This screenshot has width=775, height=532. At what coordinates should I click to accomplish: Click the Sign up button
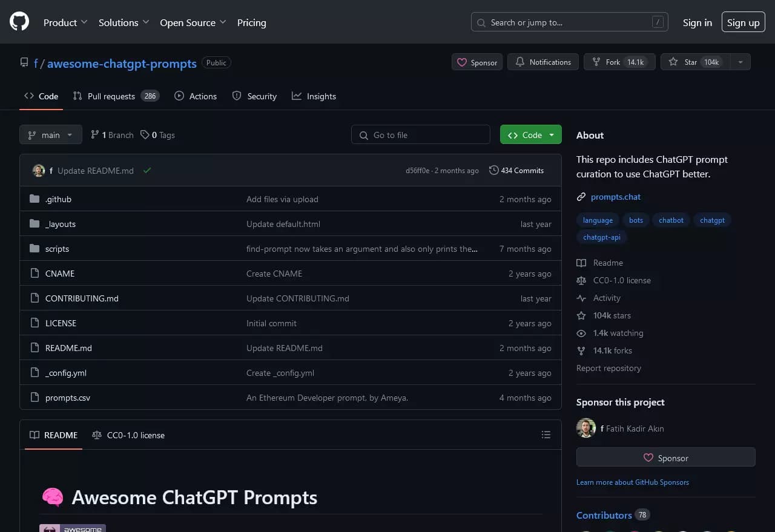tap(743, 22)
